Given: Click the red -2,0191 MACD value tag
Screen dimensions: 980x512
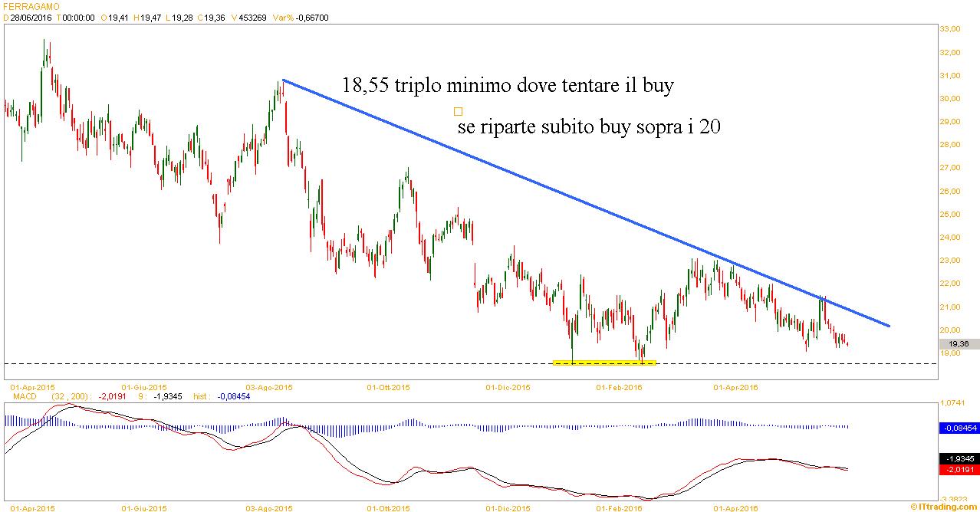Looking at the screenshot, I should pyautogui.click(x=959, y=469).
